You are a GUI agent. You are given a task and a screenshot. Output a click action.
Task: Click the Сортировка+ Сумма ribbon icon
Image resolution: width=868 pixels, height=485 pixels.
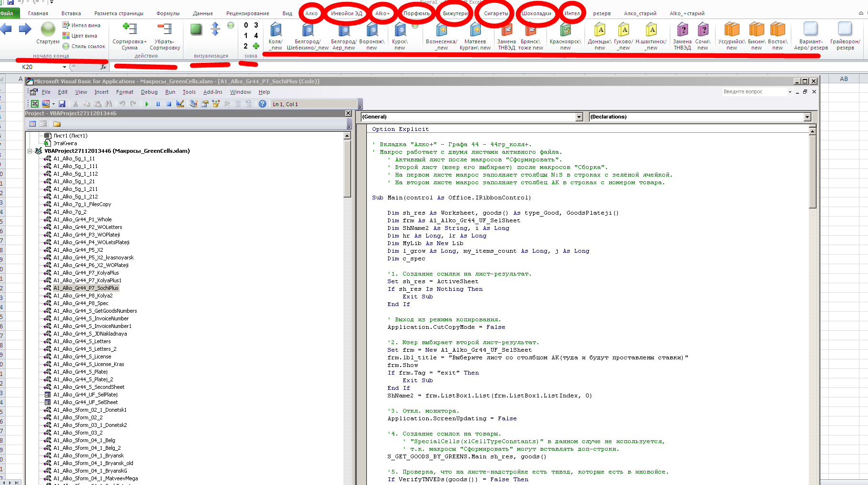pyautogui.click(x=130, y=30)
